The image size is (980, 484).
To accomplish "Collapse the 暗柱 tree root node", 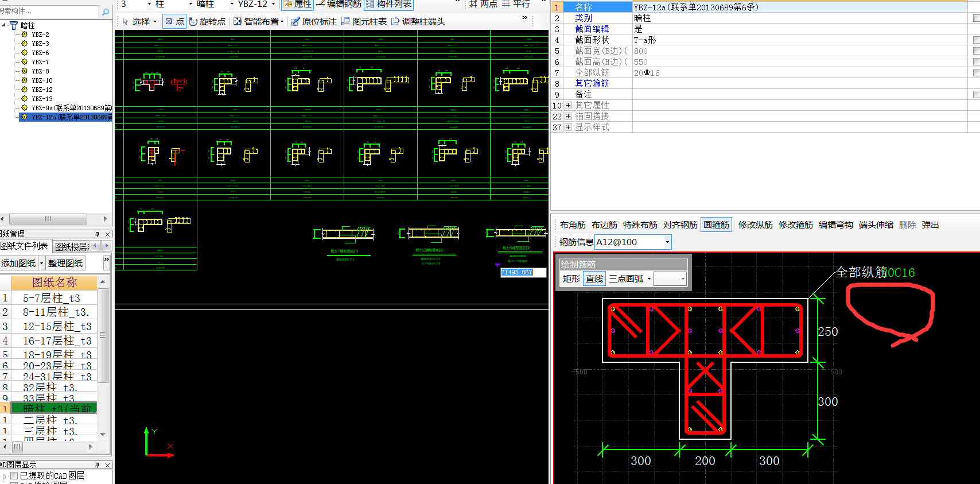I will click(x=4, y=25).
